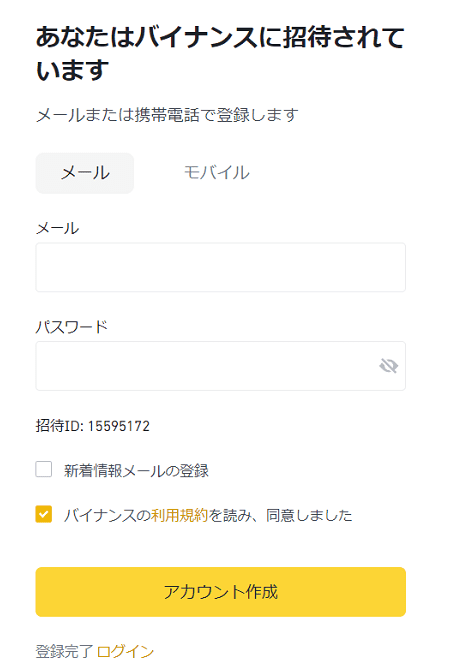Click the 新着情報メールの登録 label text
Viewport: 460px width, 670px height.
[x=136, y=470]
